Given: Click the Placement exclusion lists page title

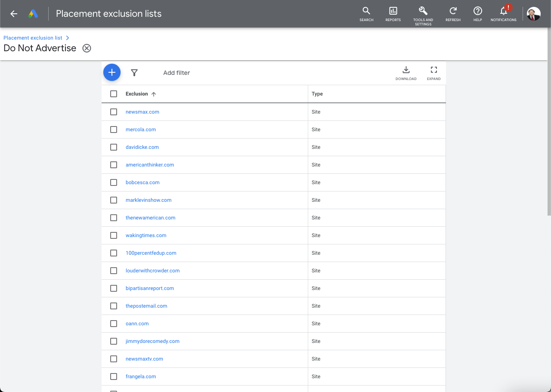Looking at the screenshot, I should [x=108, y=14].
